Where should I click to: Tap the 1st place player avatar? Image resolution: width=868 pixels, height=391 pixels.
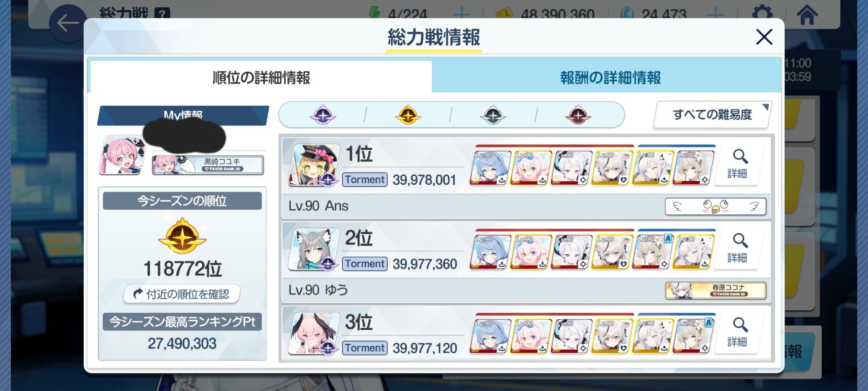(x=313, y=165)
